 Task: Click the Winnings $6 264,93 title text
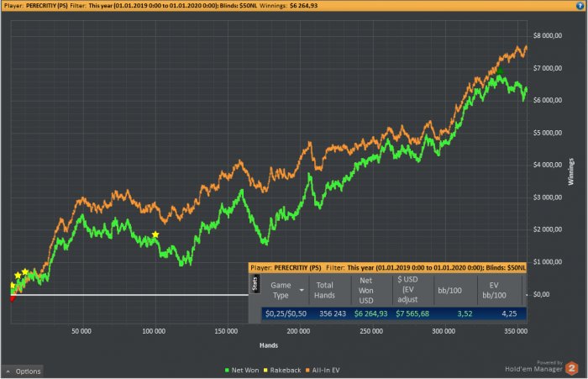click(289, 6)
